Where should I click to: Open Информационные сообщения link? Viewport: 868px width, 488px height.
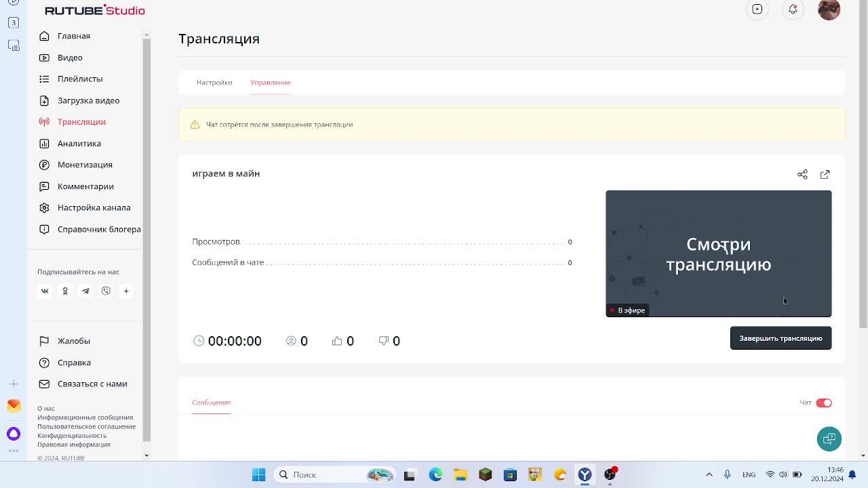[85, 418]
